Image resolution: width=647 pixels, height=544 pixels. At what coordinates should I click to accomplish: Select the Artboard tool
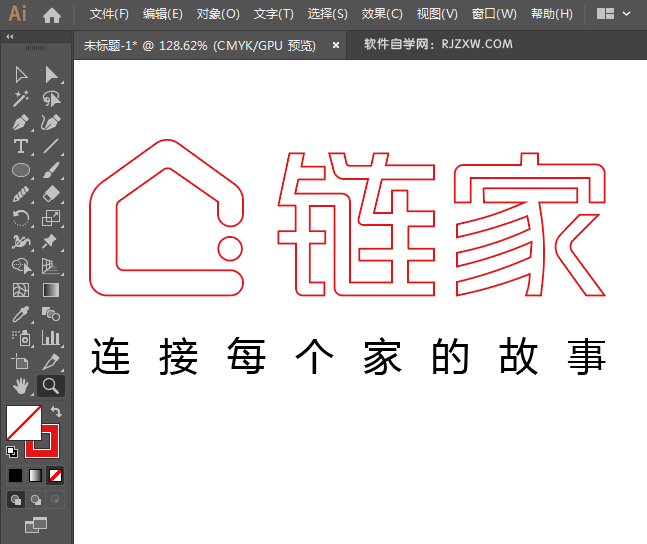pyautogui.click(x=21, y=362)
